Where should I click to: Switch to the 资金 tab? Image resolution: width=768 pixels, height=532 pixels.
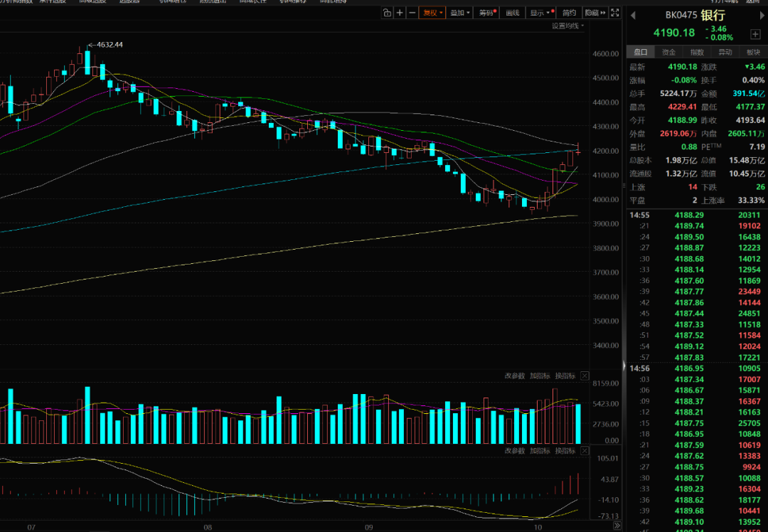[668, 52]
